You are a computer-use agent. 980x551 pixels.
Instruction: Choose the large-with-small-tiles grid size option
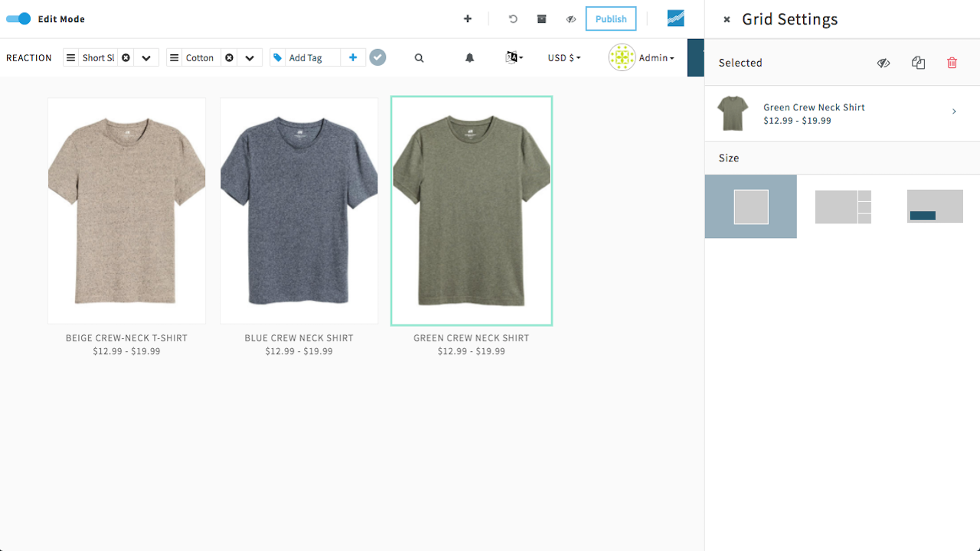click(843, 207)
